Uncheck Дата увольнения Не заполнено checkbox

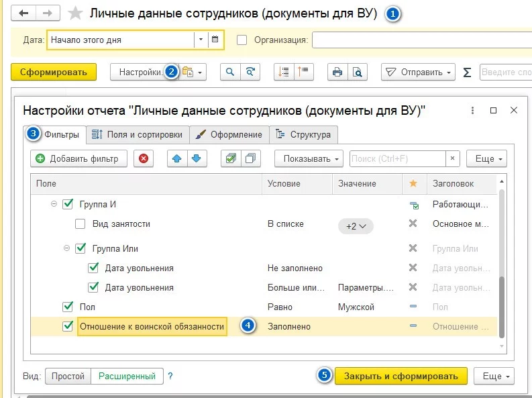[93, 268]
